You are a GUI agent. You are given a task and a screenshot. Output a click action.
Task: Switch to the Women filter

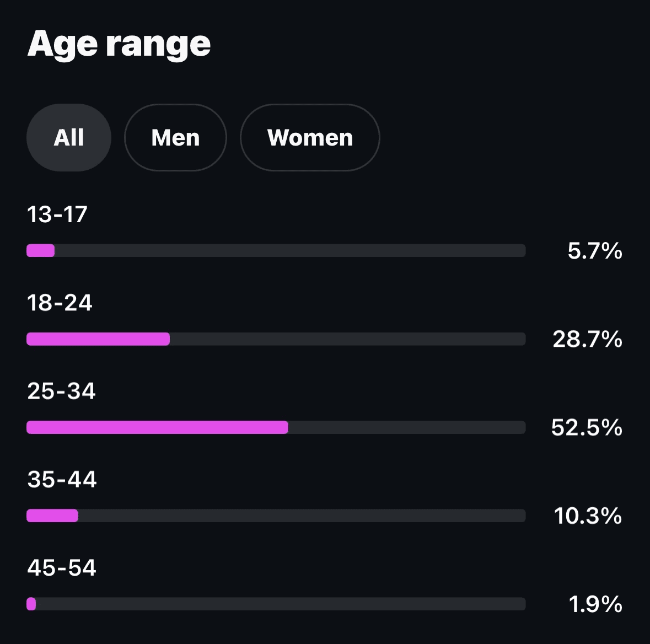pyautogui.click(x=310, y=138)
